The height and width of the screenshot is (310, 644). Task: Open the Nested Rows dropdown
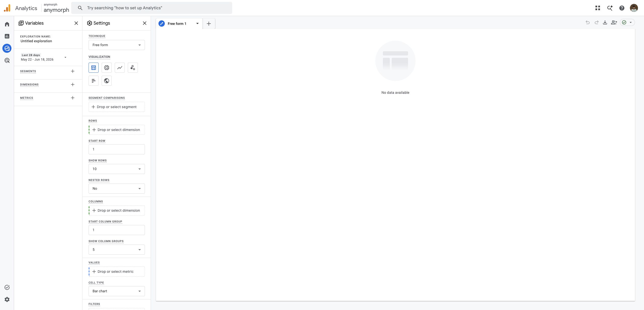[117, 189]
